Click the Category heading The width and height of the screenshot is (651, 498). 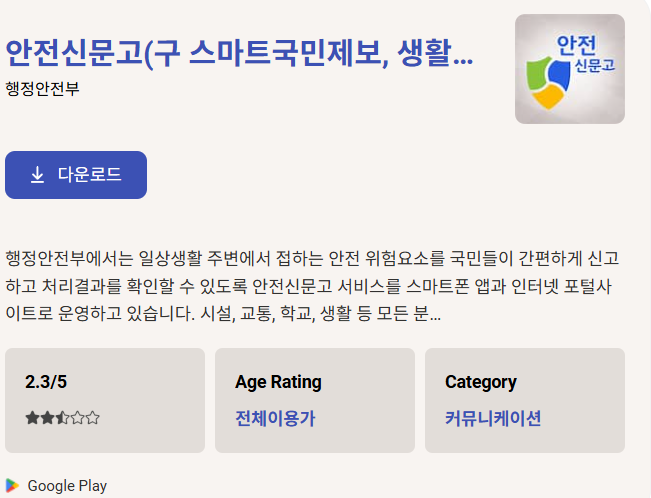click(x=481, y=382)
